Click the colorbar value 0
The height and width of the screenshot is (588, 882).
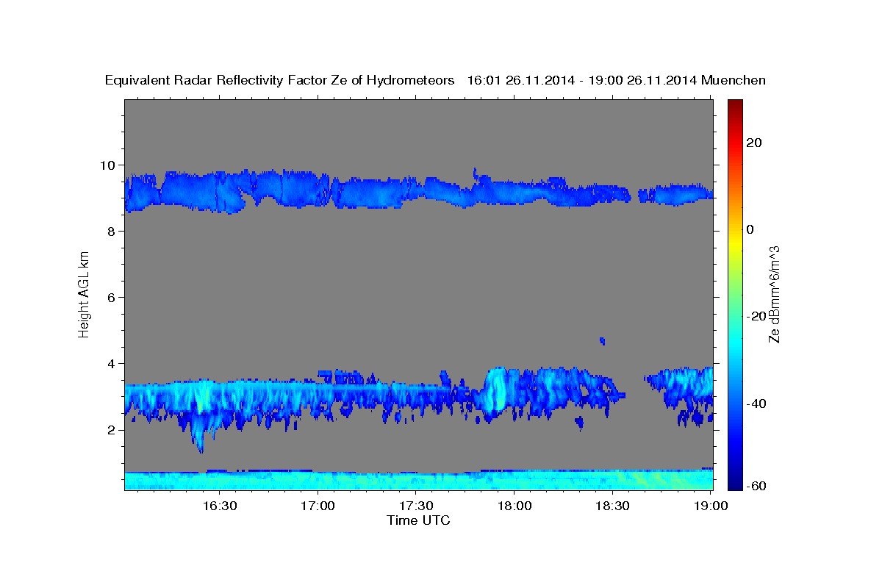click(x=750, y=229)
